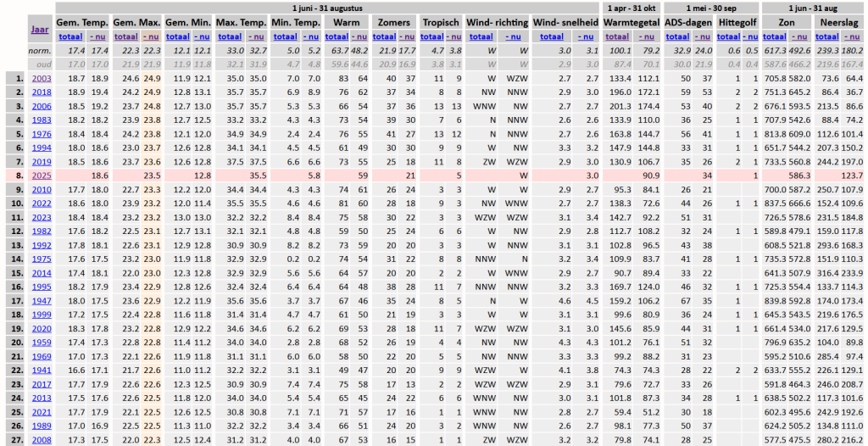868x446 pixels.
Task: Open the year 1969 link
Action: (x=42, y=357)
